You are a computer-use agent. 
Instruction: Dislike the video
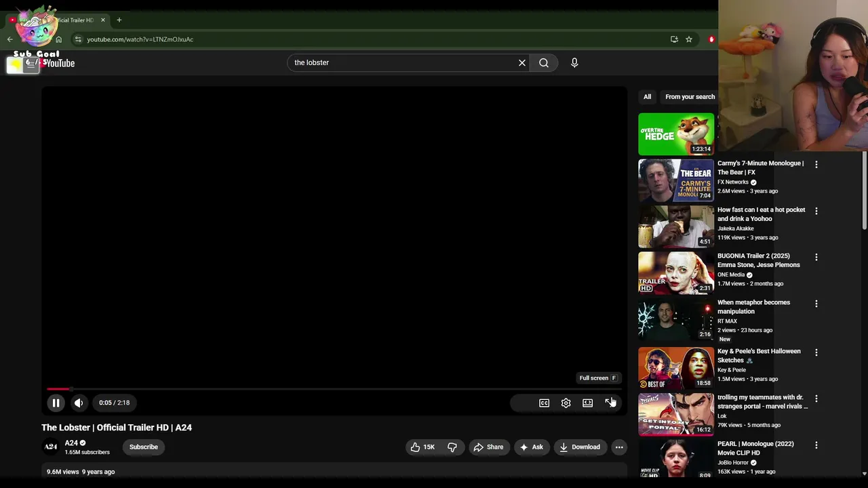point(452,447)
